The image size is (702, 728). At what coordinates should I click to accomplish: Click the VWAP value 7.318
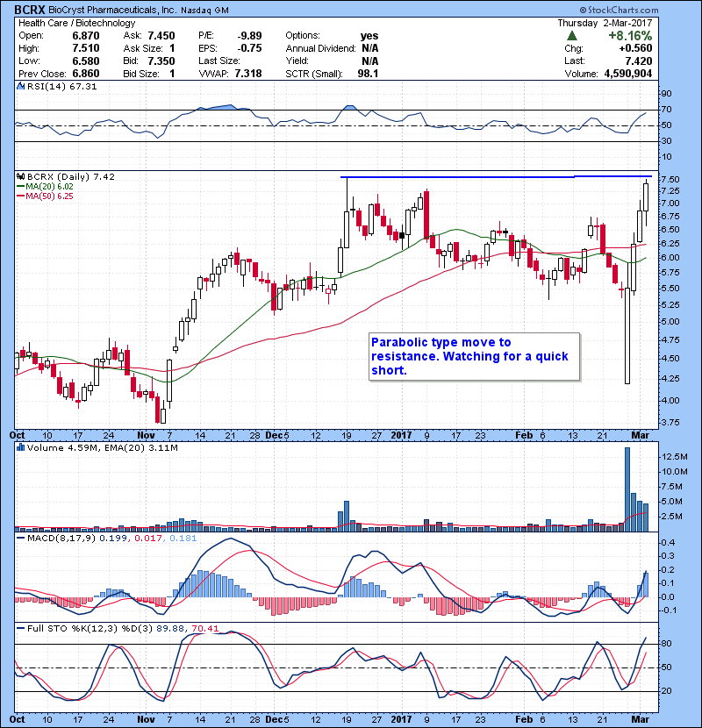[x=248, y=74]
